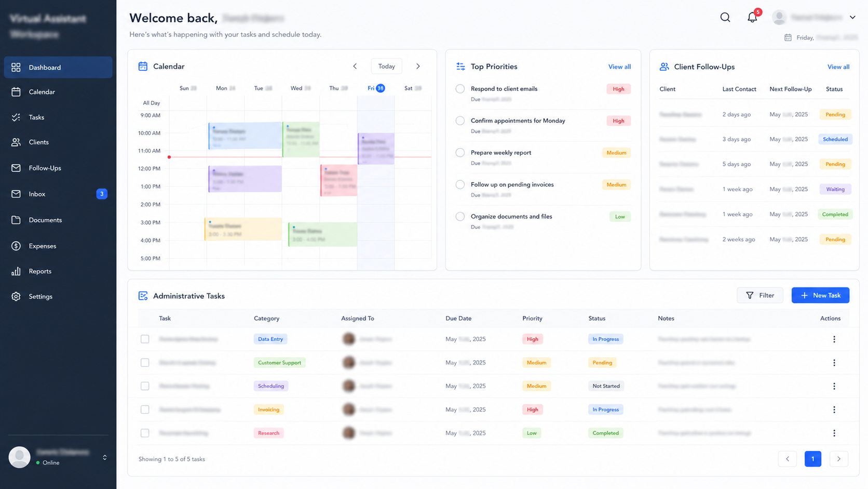The width and height of the screenshot is (868, 489).
Task: Click the New Task button
Action: [820, 295]
